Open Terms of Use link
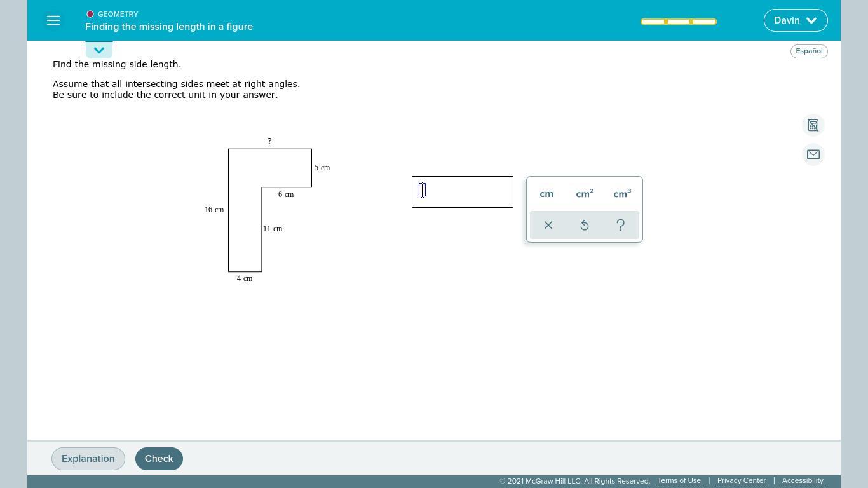The image size is (868, 488). (x=679, y=480)
